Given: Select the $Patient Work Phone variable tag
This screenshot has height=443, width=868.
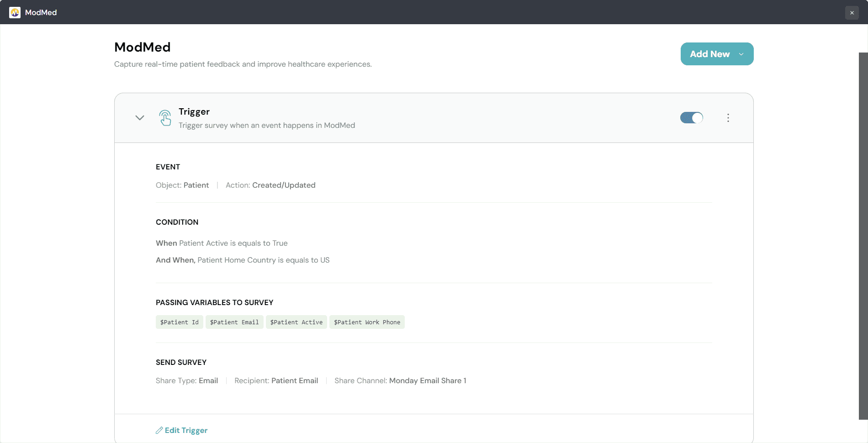Looking at the screenshot, I should (367, 322).
